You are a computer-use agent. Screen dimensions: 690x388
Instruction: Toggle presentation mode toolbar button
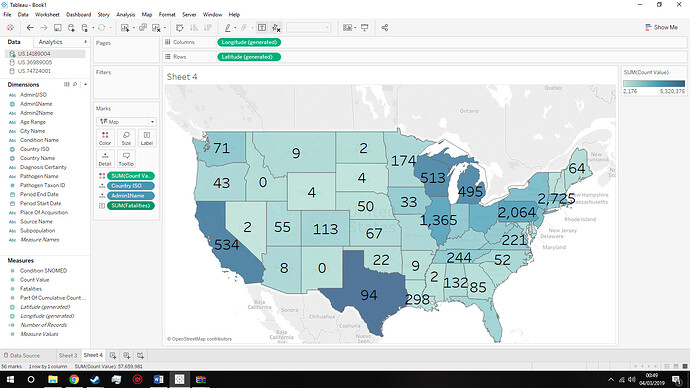365,28
